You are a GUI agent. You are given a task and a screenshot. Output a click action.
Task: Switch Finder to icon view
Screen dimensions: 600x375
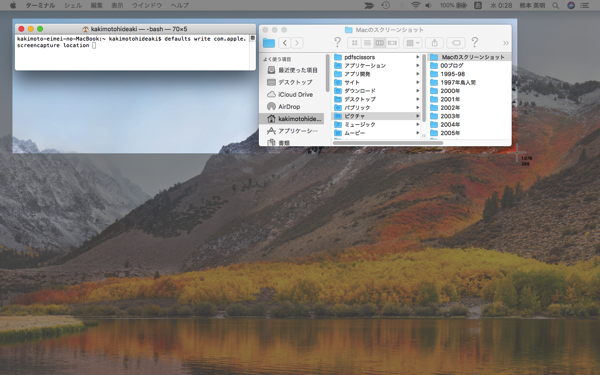[354, 43]
